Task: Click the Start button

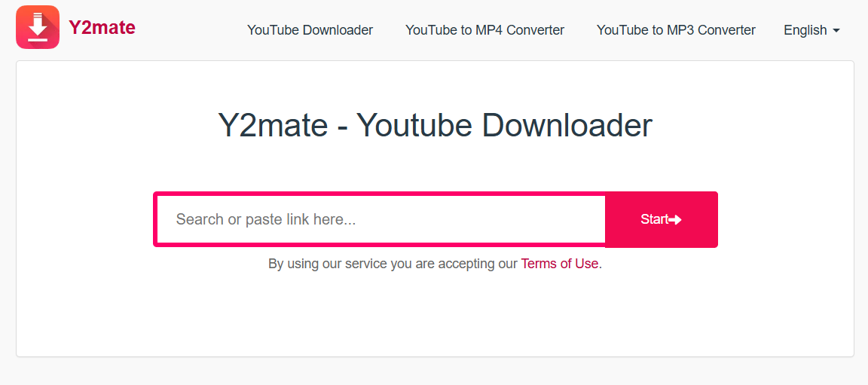Action: pyautogui.click(x=662, y=219)
